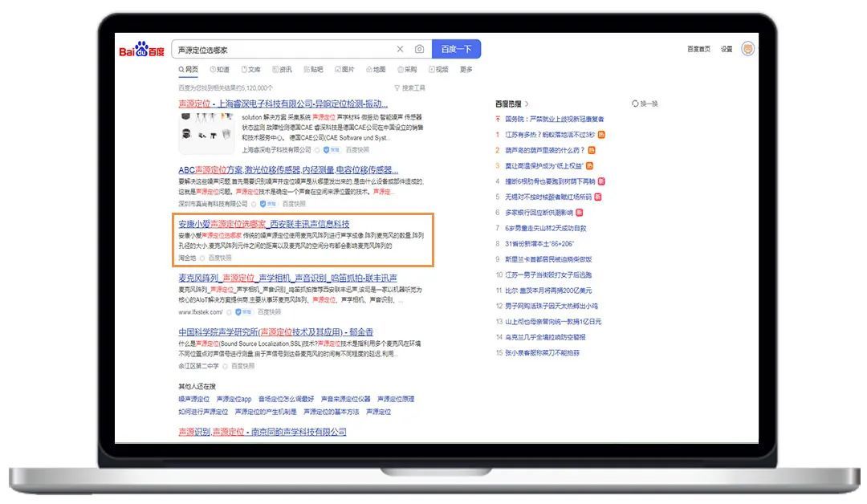
Task: Expand the 更多 search categories
Action: pyautogui.click(x=466, y=70)
